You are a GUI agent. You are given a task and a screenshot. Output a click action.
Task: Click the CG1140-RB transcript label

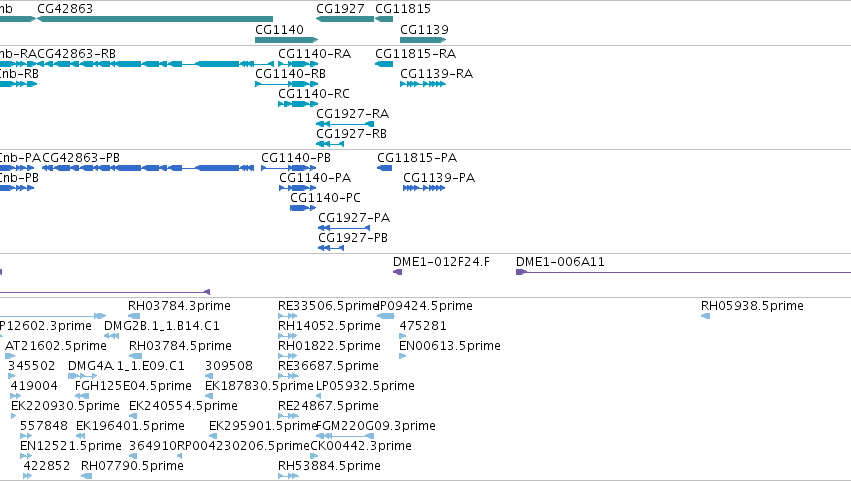290,74
